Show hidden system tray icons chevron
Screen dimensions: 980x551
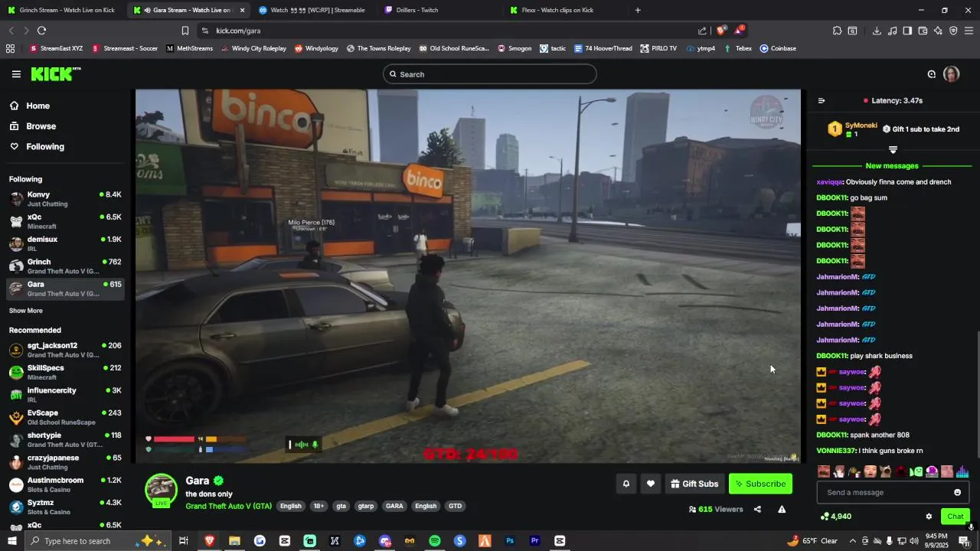[x=852, y=541]
